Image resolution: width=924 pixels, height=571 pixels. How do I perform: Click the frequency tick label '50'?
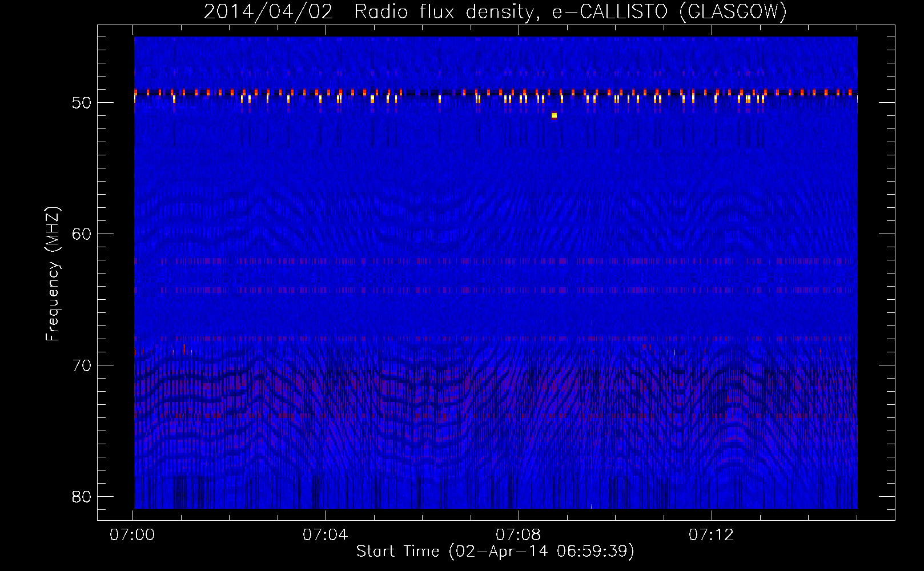tap(82, 103)
